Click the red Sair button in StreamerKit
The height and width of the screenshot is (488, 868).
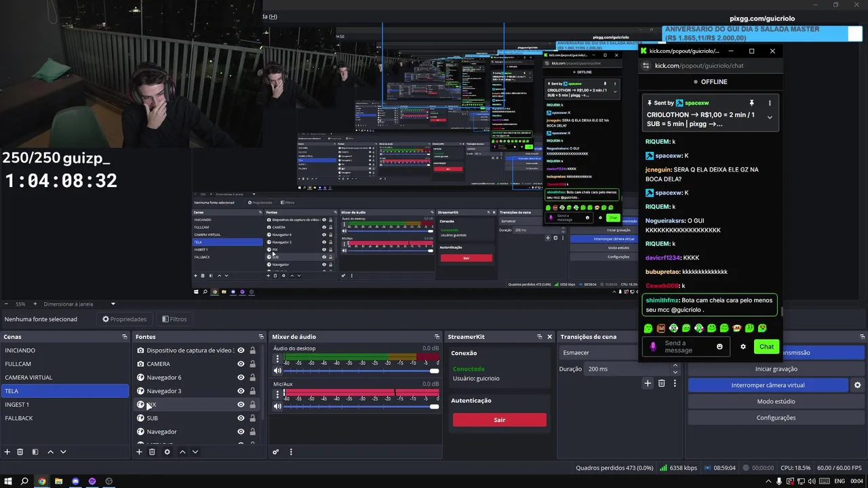499,420
